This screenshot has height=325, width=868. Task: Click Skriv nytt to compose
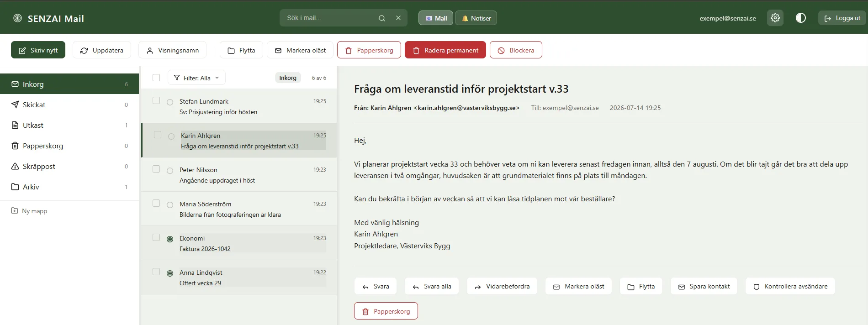coord(38,50)
